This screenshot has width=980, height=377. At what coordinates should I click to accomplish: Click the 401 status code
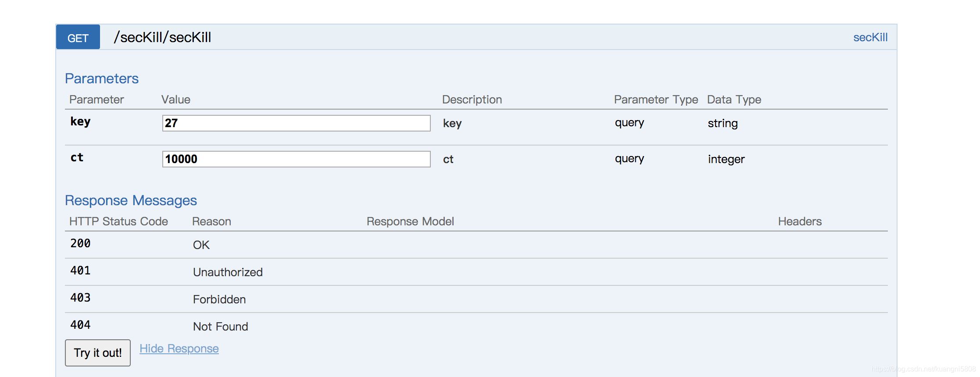coord(80,271)
